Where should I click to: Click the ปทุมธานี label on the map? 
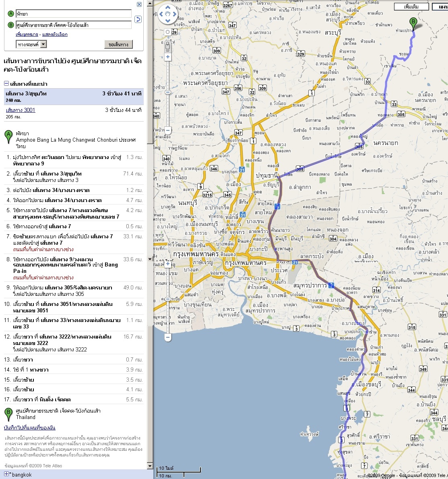267,175
